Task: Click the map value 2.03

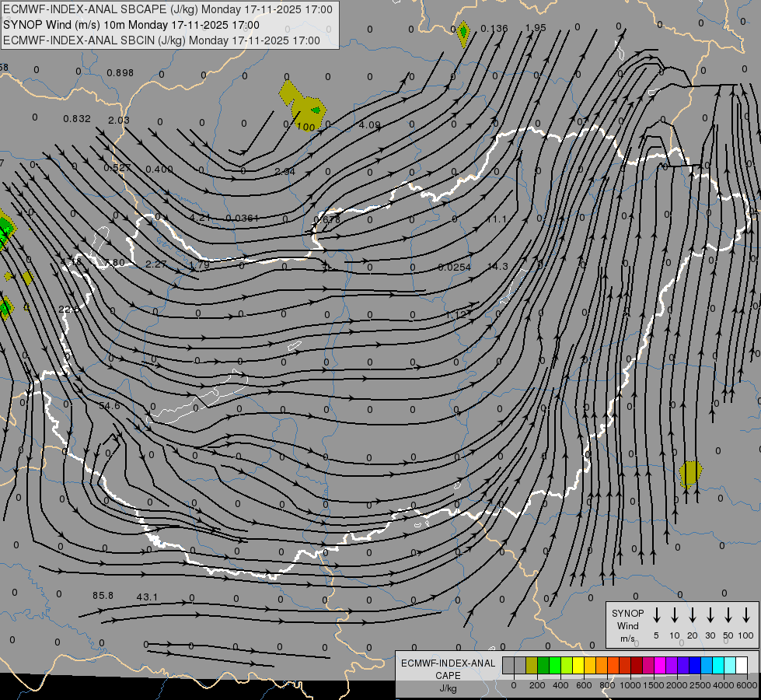Action: [x=119, y=120]
